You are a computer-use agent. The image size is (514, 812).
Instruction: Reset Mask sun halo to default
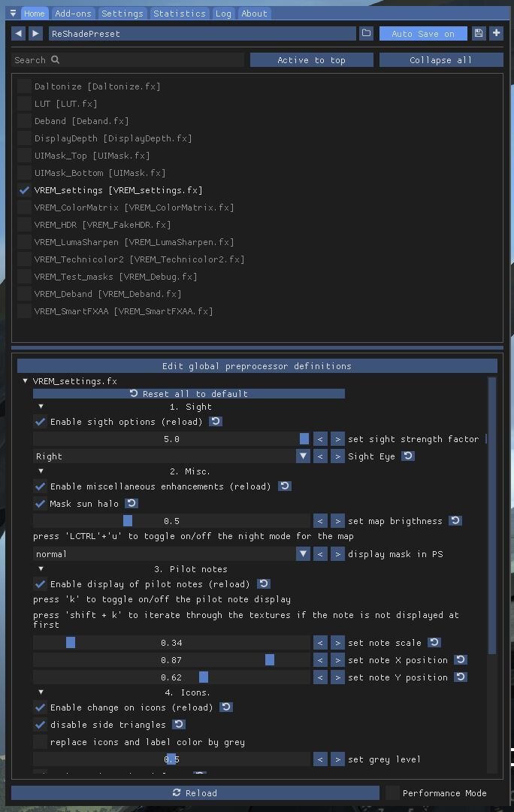(132, 504)
